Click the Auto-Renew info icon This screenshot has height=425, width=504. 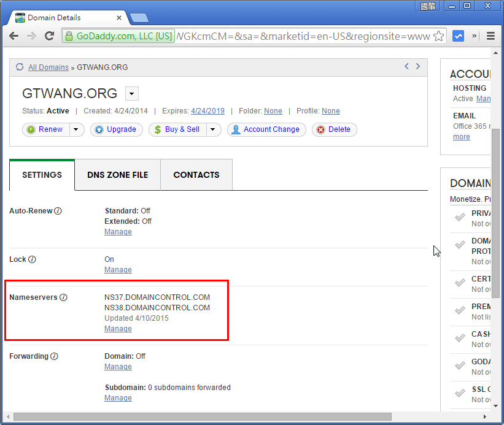[x=56, y=210]
